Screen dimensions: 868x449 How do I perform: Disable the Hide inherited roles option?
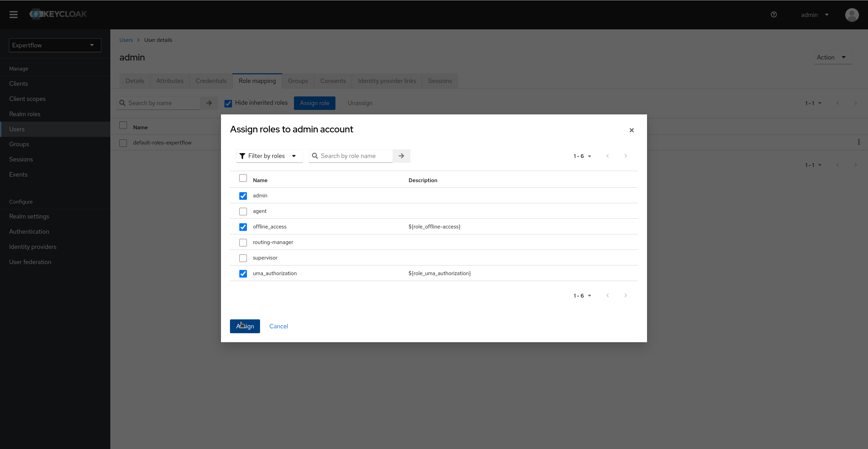tap(228, 103)
